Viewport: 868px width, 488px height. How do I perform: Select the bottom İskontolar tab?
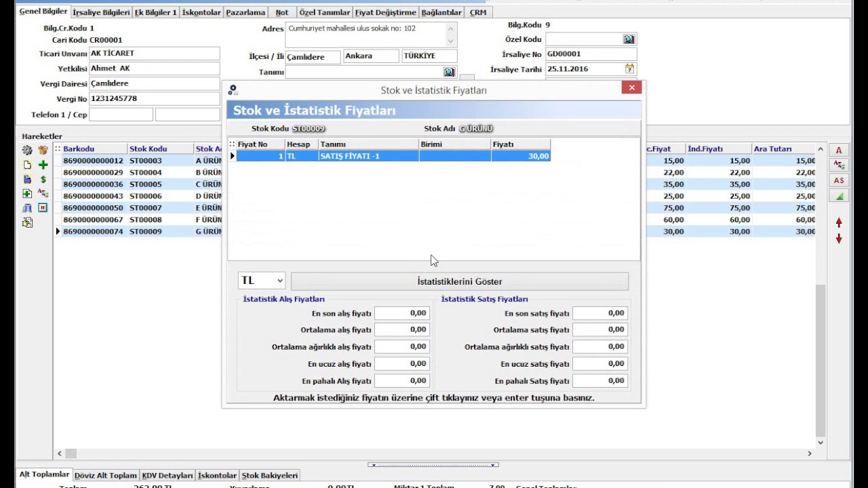click(217, 476)
